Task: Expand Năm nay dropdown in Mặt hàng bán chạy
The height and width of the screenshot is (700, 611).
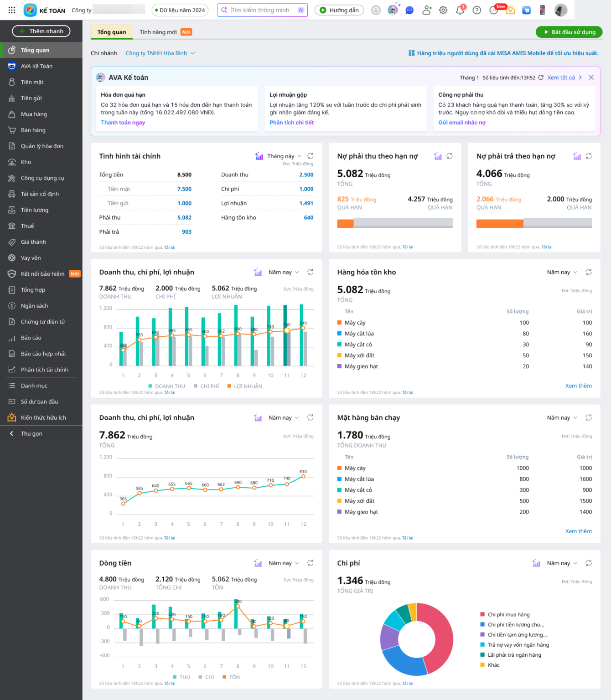Action: pos(562,417)
